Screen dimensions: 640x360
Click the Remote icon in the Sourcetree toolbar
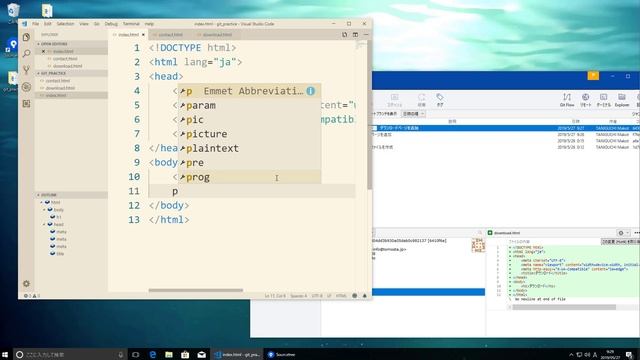pos(585,100)
